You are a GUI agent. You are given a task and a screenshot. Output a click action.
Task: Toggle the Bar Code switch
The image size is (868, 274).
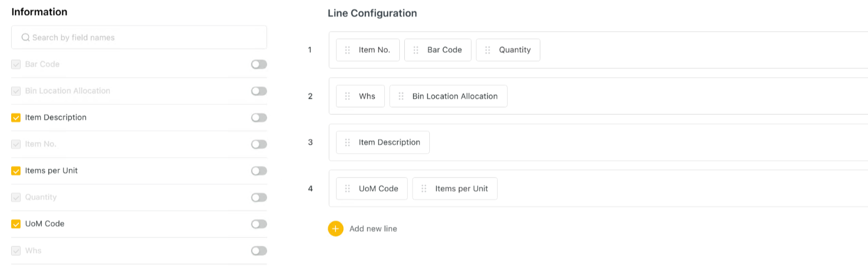(259, 64)
